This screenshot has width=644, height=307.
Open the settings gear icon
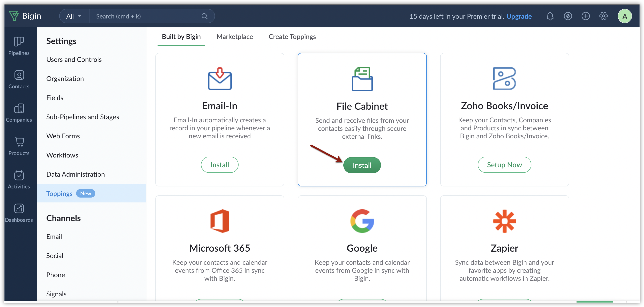[x=603, y=16]
